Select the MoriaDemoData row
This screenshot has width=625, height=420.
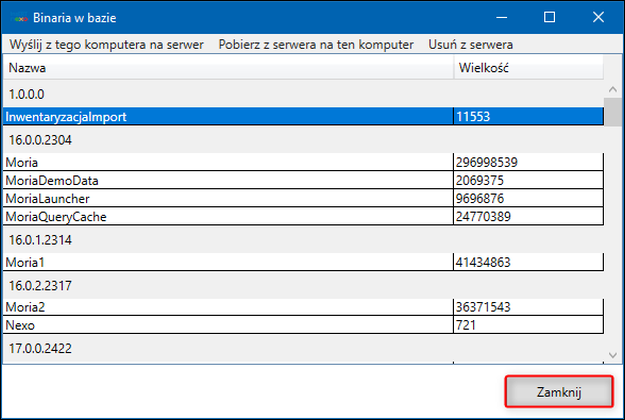pos(303,180)
